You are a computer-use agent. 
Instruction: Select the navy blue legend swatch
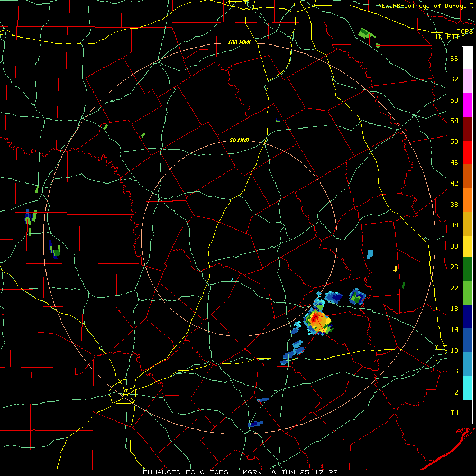[467, 317]
